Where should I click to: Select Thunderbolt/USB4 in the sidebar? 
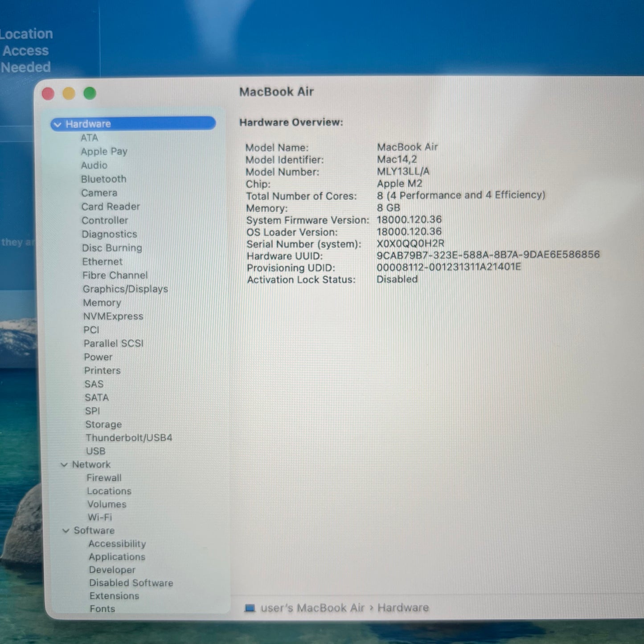click(129, 438)
